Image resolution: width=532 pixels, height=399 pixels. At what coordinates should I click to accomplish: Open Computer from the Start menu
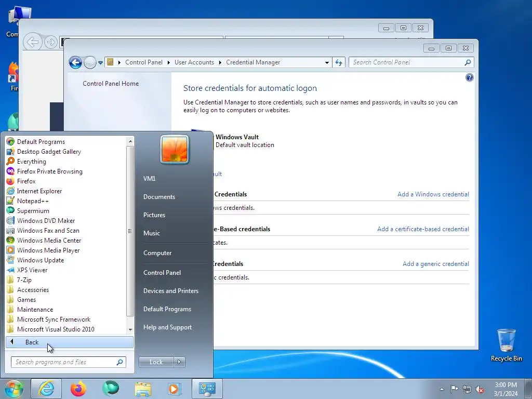(157, 253)
